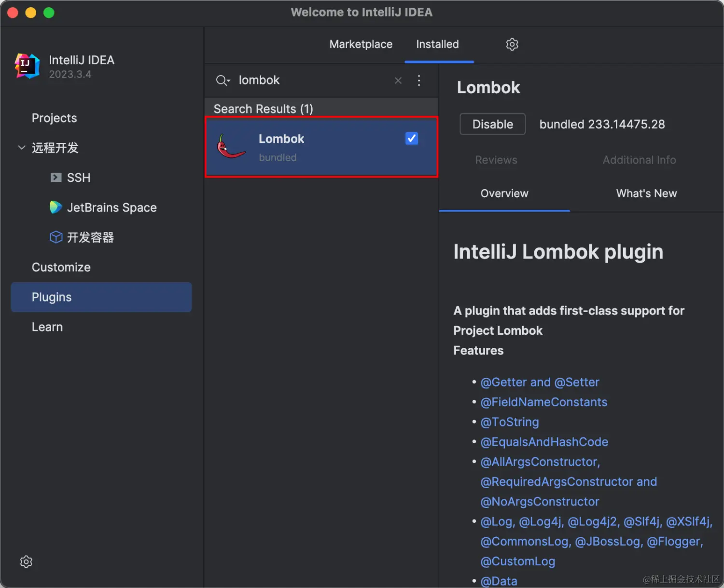Click the search magnifier icon
The width and height of the screenshot is (724, 588).
point(223,81)
